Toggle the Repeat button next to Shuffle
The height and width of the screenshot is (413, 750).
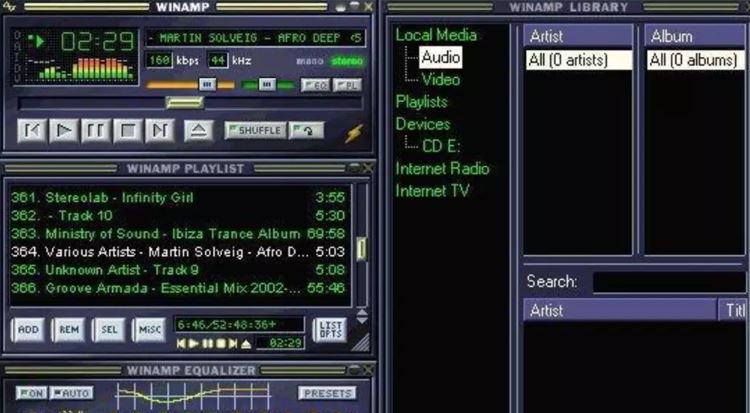click(x=307, y=131)
